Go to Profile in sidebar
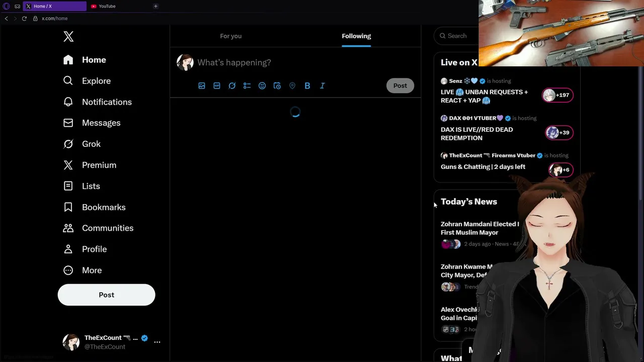Screen dimensions: 644x362 pos(85,249)
